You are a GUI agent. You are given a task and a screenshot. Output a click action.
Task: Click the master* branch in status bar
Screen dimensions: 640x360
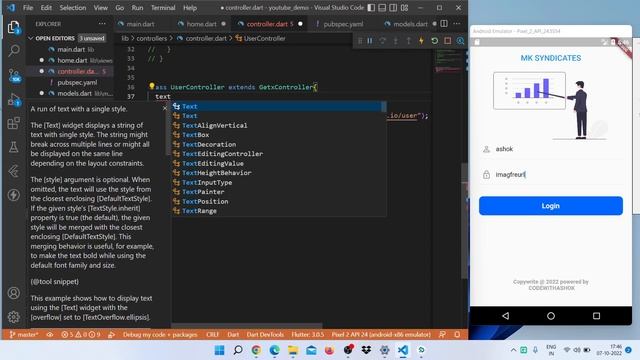(x=24, y=334)
